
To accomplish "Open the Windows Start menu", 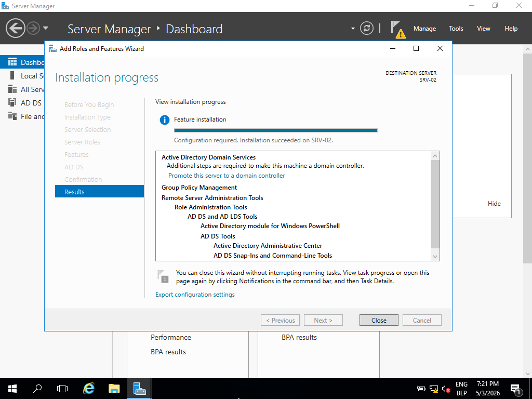I will pyautogui.click(x=12, y=389).
